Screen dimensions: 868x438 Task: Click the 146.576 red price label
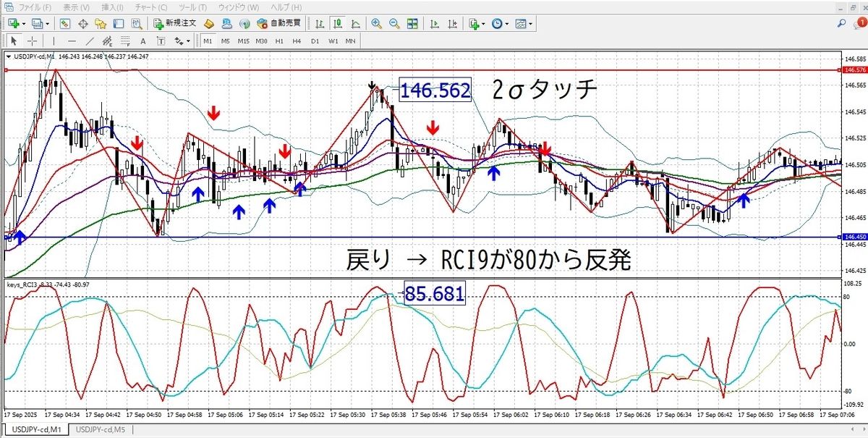(x=854, y=70)
